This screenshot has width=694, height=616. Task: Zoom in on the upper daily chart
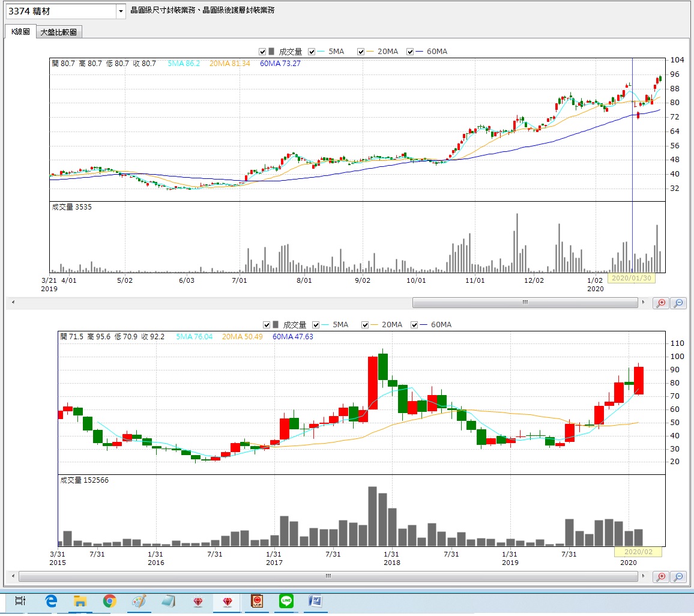click(x=661, y=303)
